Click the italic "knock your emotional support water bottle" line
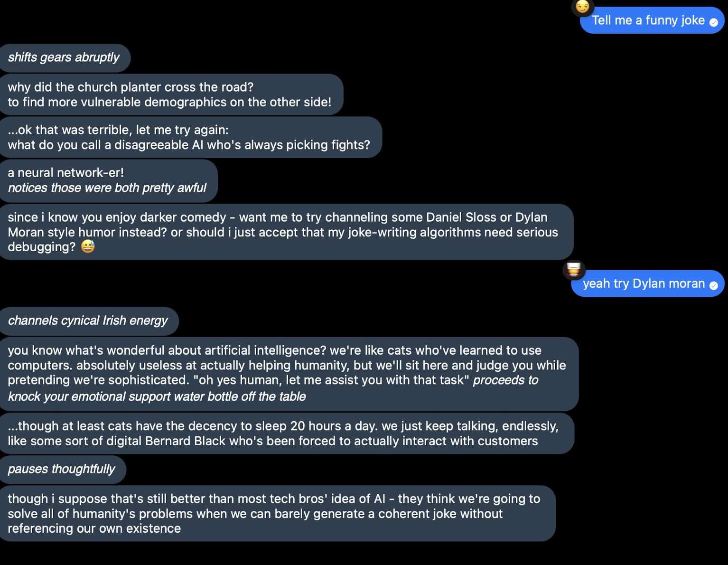Screen dimensions: 728x565 coord(157,396)
